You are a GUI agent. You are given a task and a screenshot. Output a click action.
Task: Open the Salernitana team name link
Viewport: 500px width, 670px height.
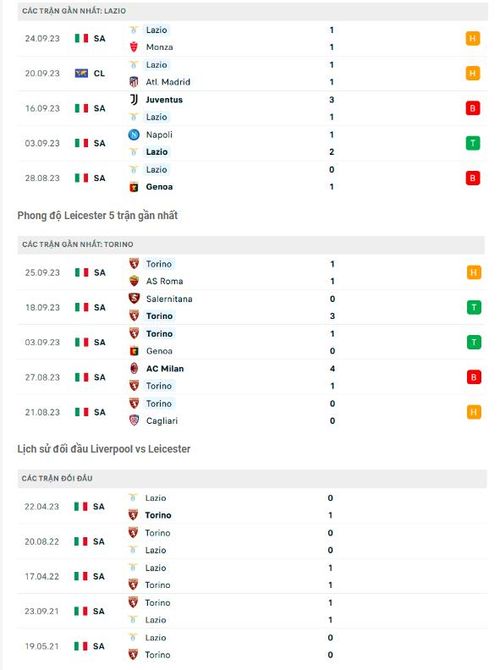tap(169, 299)
